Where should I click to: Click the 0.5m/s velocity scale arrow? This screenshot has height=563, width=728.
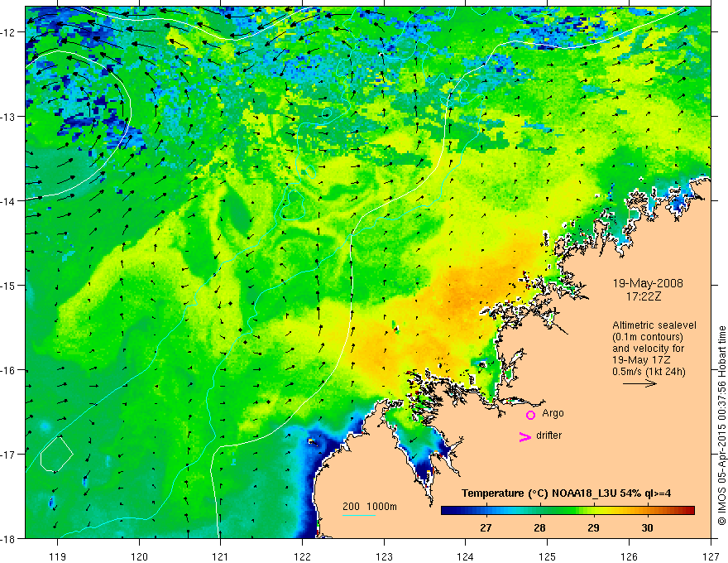pos(639,383)
